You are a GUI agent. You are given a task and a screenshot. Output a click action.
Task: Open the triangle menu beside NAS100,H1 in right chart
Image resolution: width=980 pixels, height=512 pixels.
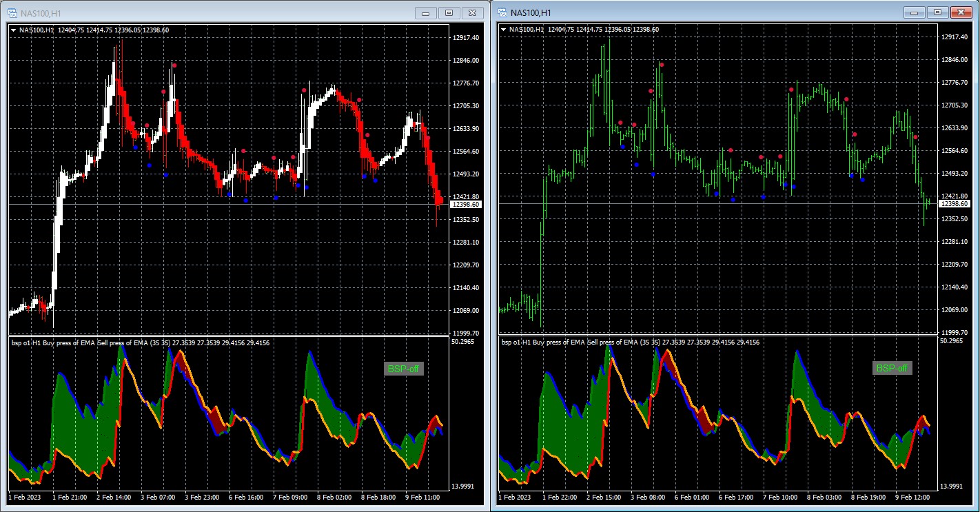click(503, 30)
